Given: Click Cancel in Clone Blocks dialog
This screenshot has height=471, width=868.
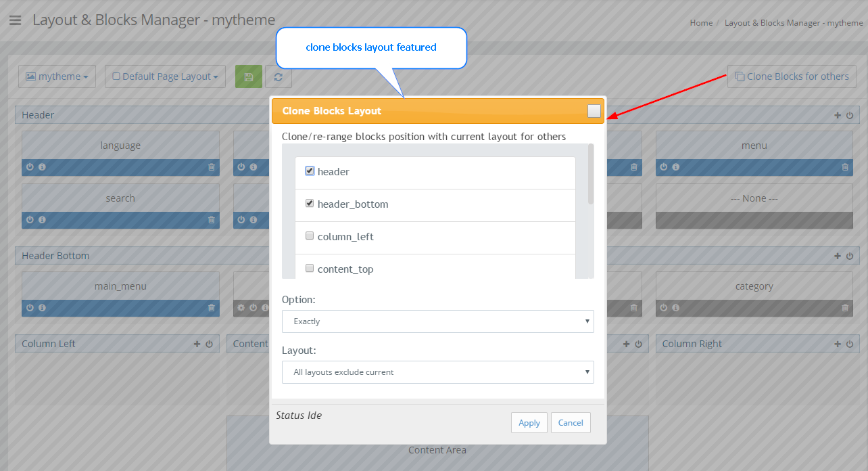Looking at the screenshot, I should tap(571, 423).
